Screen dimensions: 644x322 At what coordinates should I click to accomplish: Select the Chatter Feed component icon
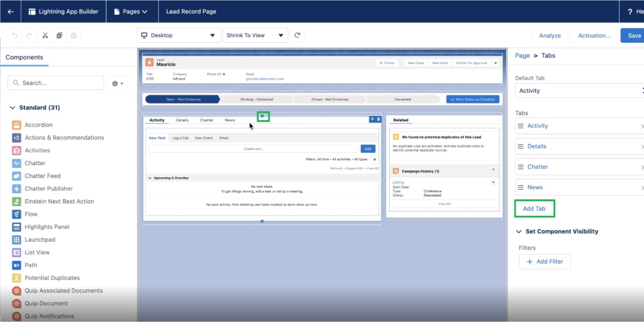[x=17, y=176]
